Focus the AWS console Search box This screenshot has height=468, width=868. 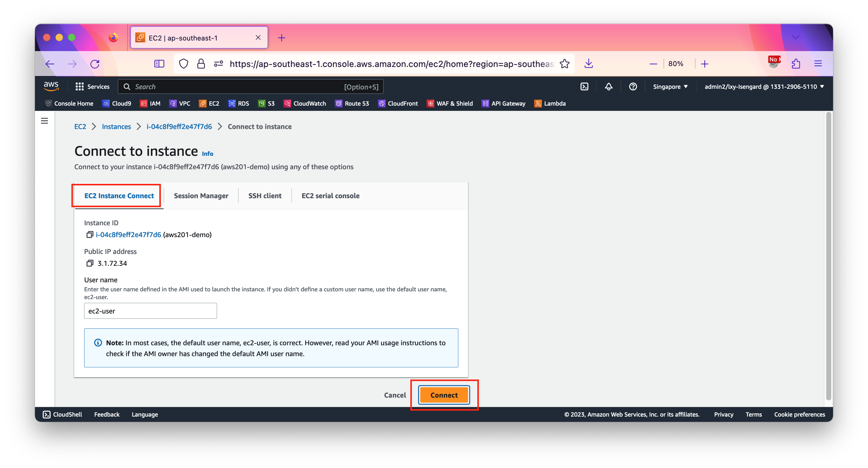[x=250, y=87]
